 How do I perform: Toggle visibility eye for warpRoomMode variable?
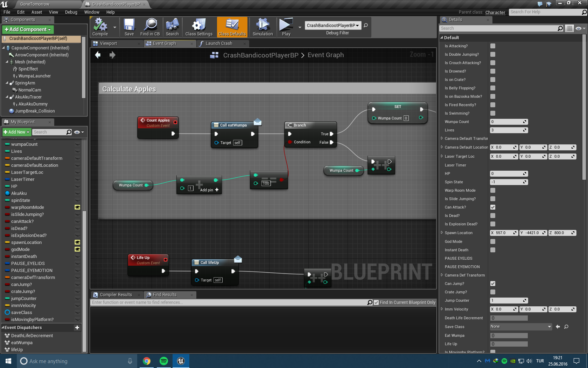[77, 207]
